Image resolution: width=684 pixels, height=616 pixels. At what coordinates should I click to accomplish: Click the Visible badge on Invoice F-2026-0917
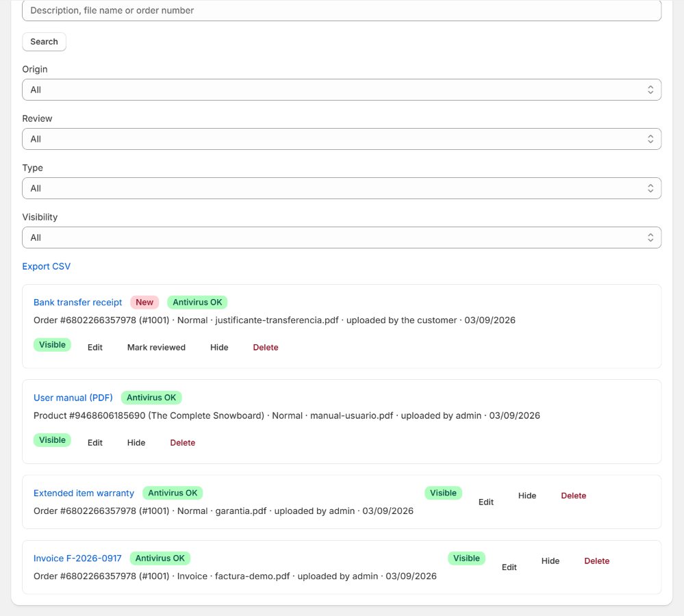[x=466, y=559]
